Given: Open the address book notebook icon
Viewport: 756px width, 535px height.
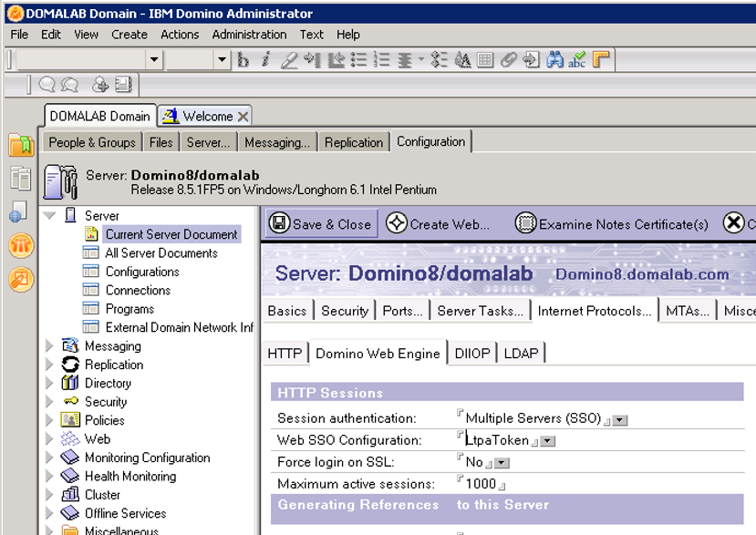Looking at the screenshot, I should click(123, 85).
